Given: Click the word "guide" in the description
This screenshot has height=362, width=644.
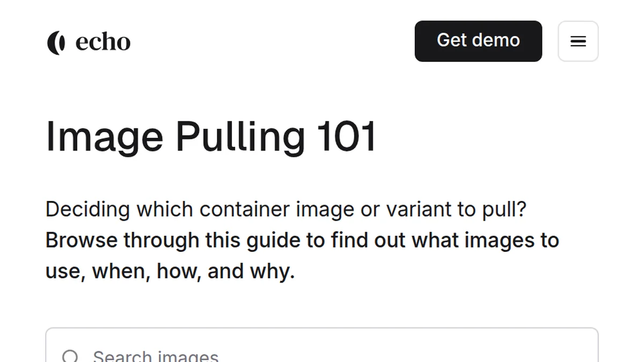Looking at the screenshot, I should (x=274, y=240).
